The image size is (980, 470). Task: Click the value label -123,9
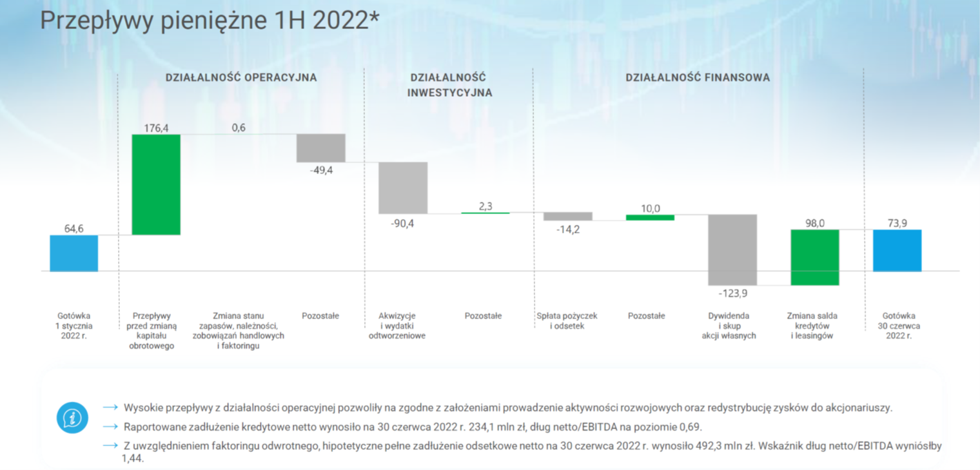[733, 293]
